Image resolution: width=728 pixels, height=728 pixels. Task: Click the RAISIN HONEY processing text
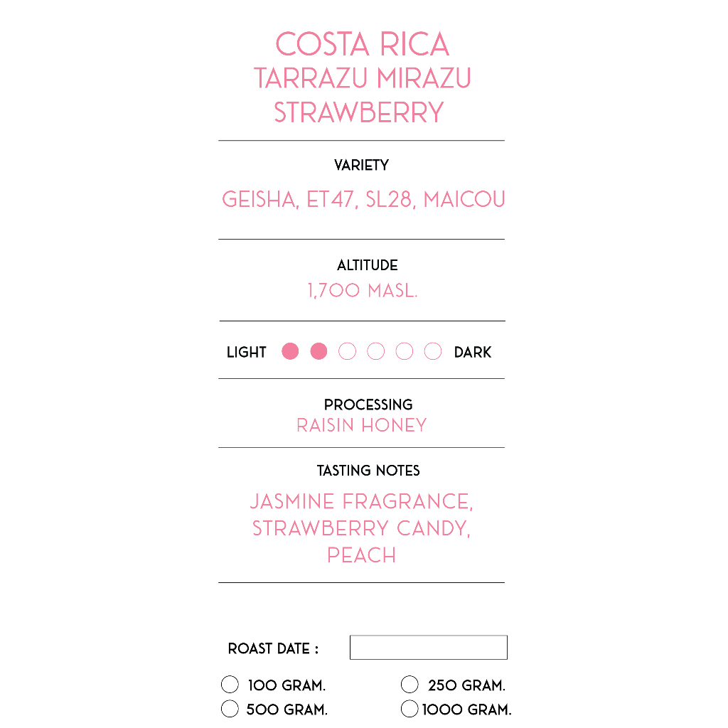[362, 425]
